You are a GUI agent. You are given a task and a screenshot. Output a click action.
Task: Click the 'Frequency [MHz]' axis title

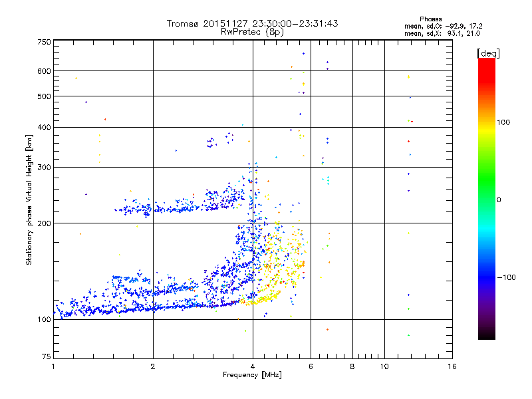pos(252,375)
